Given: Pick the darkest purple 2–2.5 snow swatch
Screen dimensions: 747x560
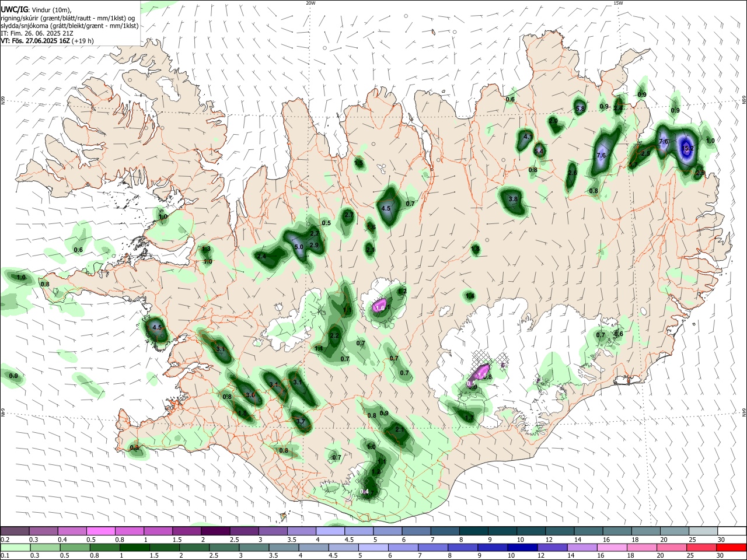Looking at the screenshot, I should pos(215,531).
